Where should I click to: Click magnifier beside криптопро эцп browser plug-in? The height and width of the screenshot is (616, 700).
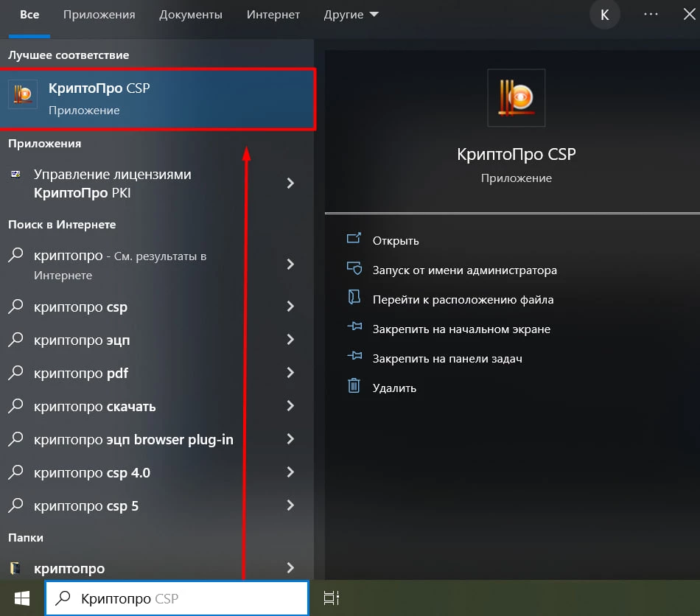click(15, 439)
